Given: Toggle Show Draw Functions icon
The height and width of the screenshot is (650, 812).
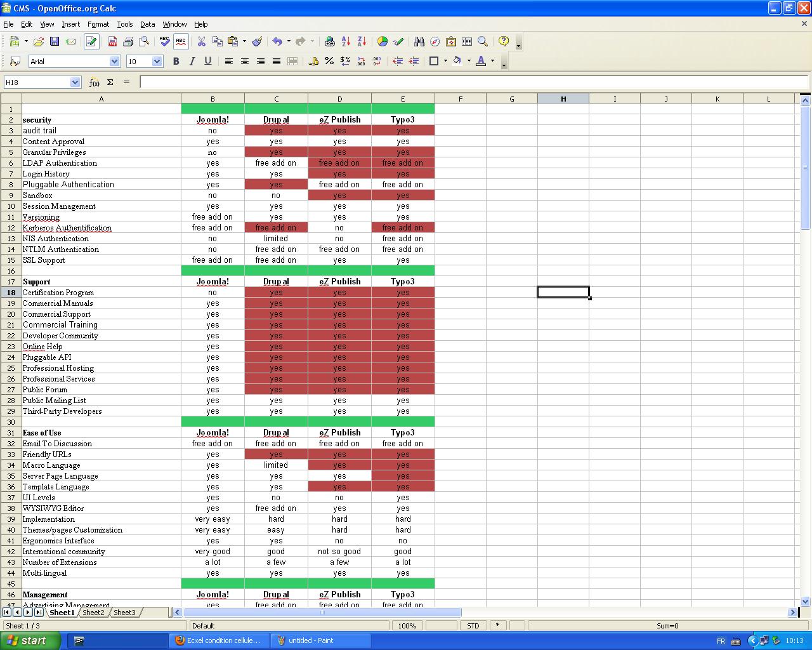Looking at the screenshot, I should [x=398, y=41].
